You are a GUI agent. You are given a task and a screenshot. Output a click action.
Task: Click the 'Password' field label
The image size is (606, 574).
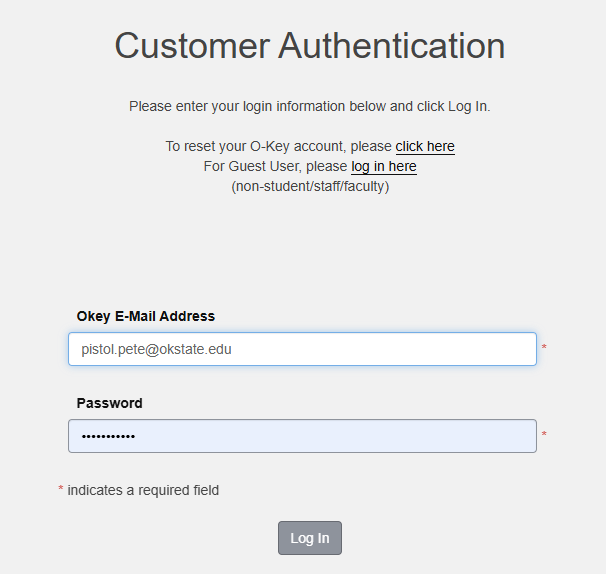109,403
